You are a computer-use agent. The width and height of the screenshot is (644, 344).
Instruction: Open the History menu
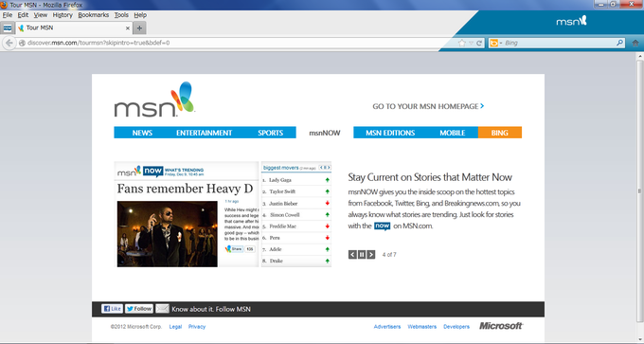tap(63, 15)
